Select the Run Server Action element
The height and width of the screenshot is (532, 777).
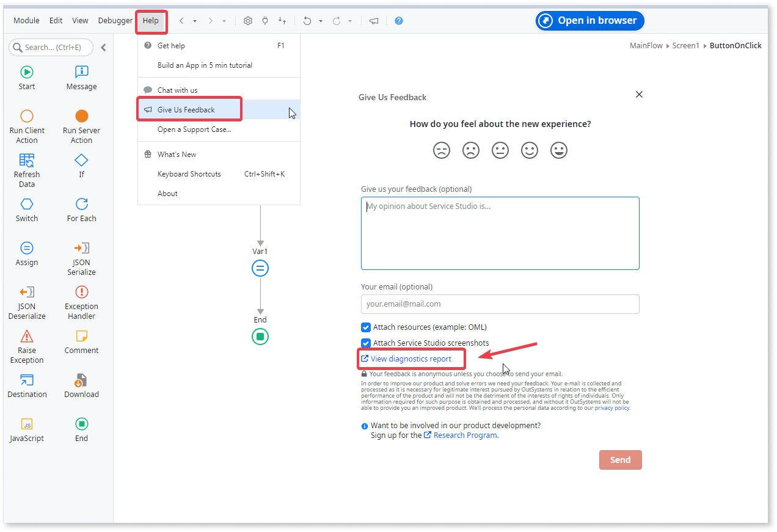tap(81, 122)
